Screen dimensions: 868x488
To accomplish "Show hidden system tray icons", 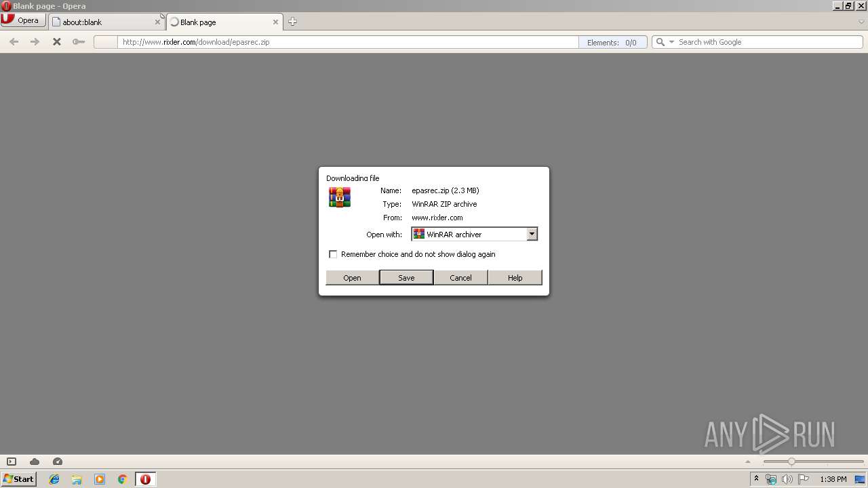I will [x=756, y=479].
